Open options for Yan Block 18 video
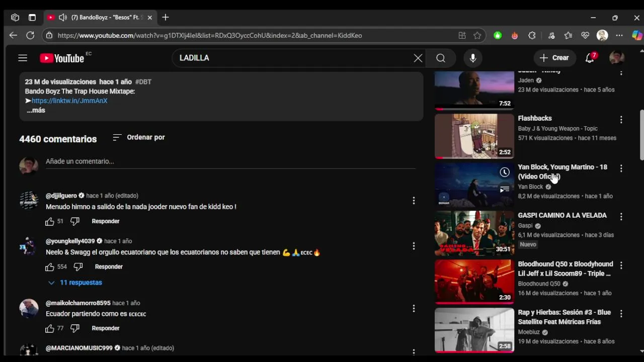Image resolution: width=644 pixels, height=362 pixels. click(x=621, y=168)
